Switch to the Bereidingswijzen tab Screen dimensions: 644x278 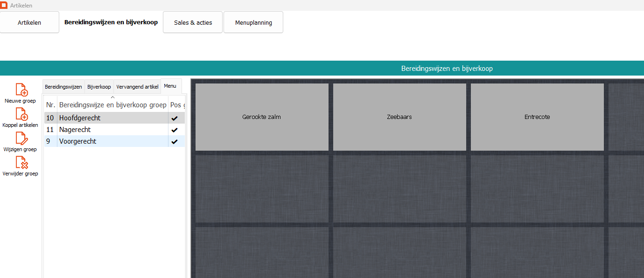pos(63,87)
